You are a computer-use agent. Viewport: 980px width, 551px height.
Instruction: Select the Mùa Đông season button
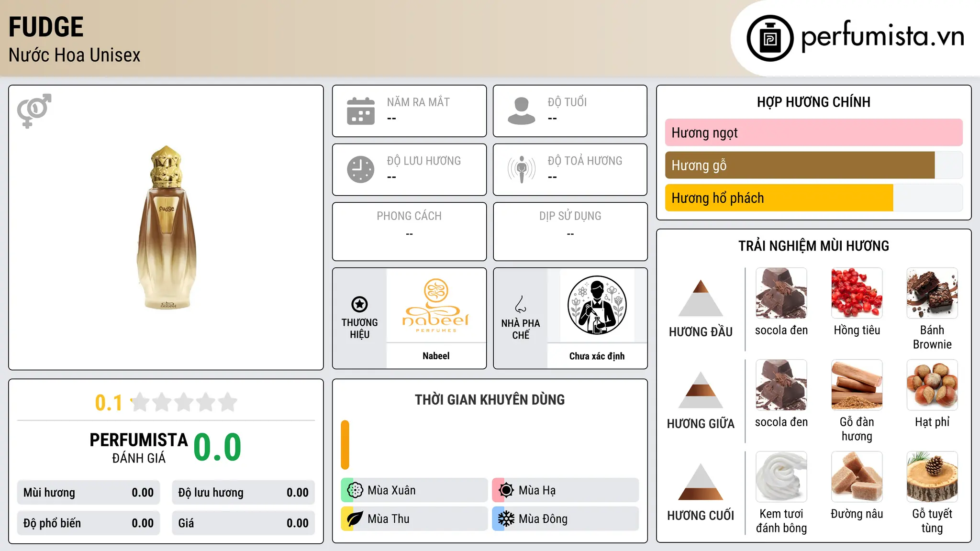pos(566,519)
